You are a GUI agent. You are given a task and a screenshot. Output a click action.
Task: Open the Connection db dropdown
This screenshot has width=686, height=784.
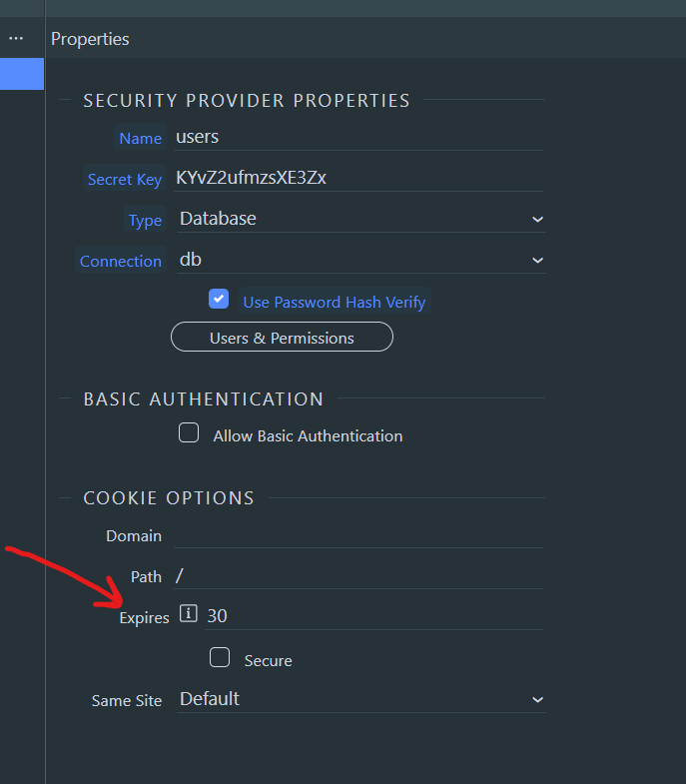pos(360,260)
